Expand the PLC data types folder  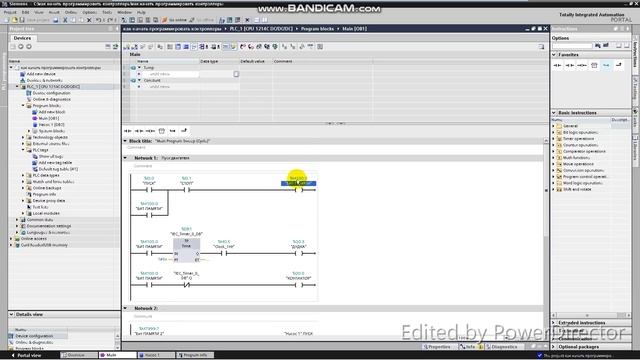(23, 175)
